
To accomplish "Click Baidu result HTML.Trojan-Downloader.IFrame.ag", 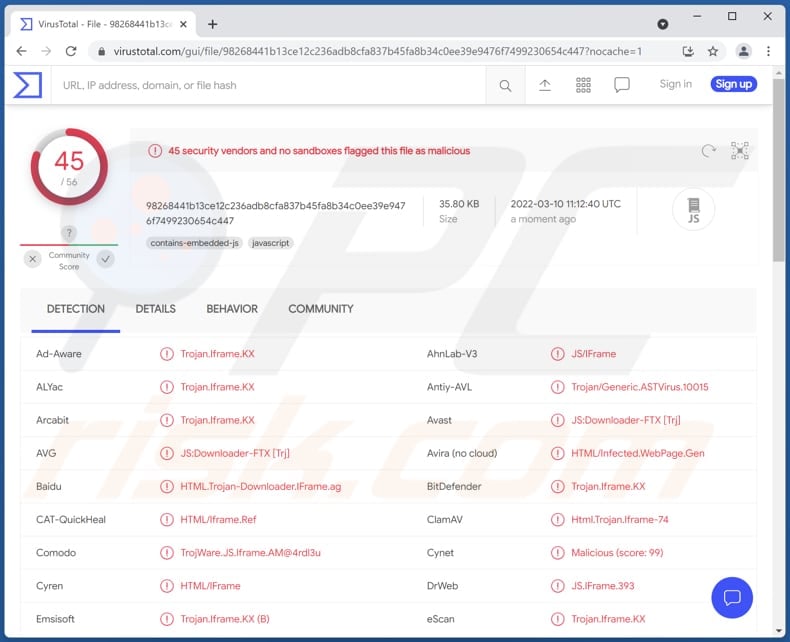I will [260, 486].
